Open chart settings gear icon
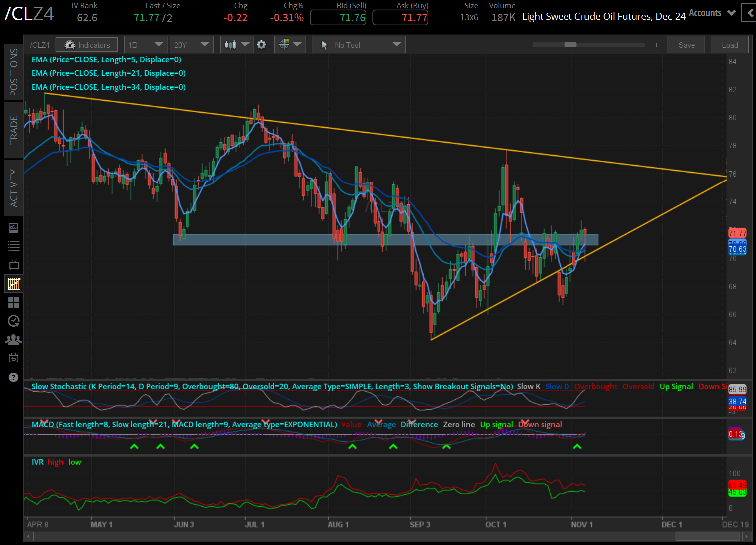 (x=261, y=45)
